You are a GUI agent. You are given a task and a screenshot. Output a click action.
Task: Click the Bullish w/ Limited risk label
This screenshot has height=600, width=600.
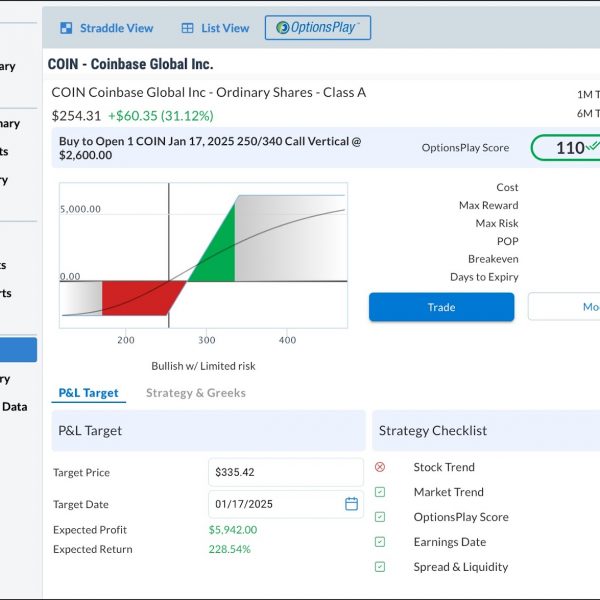pyautogui.click(x=203, y=366)
